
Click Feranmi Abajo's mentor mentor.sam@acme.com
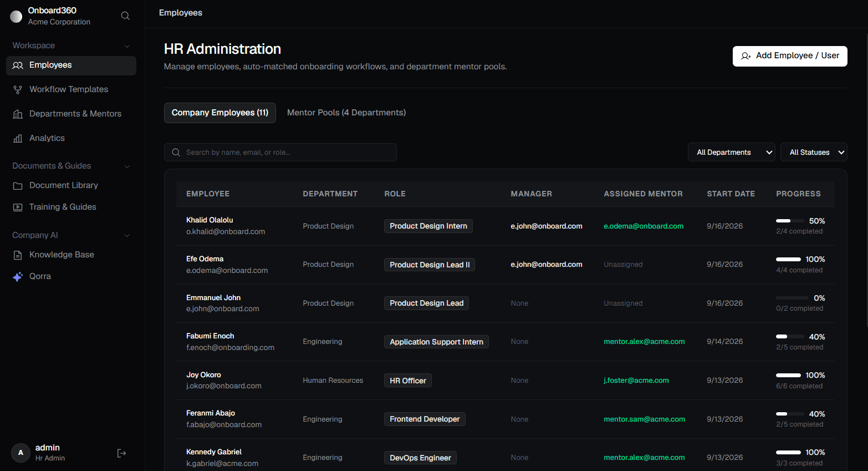(x=644, y=419)
